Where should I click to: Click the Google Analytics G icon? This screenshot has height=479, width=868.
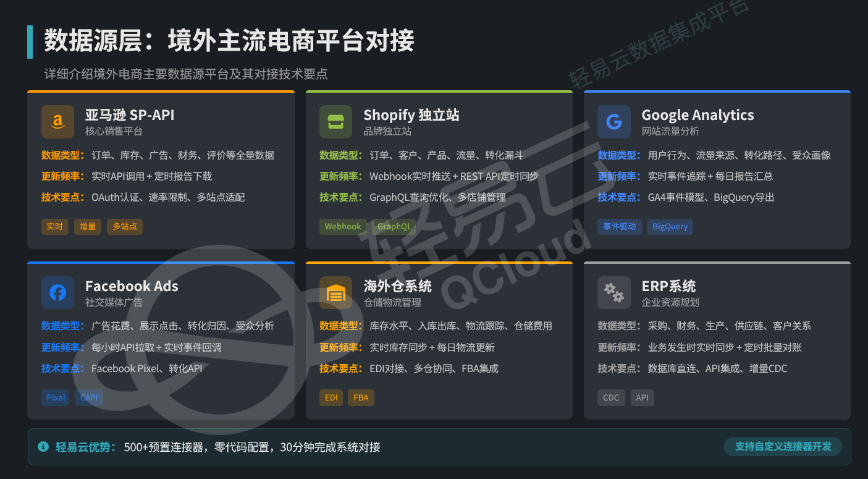pos(613,122)
